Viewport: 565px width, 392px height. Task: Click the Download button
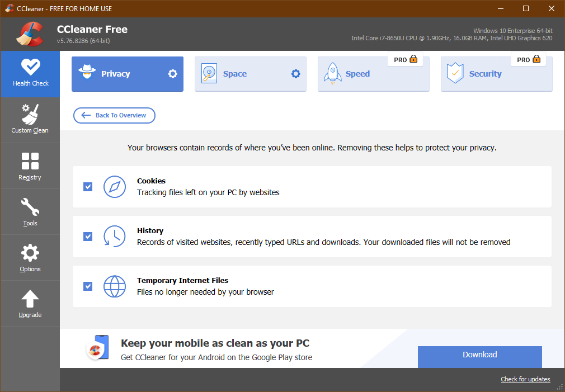coord(479,356)
